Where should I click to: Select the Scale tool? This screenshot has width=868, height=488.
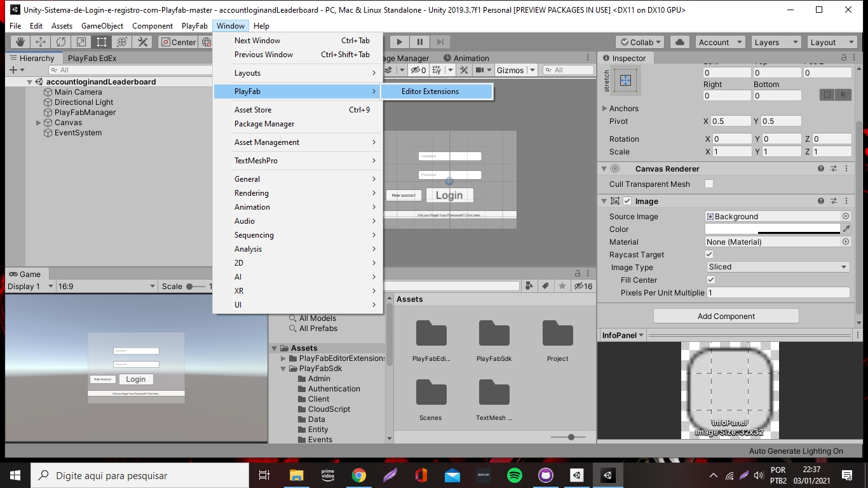(81, 42)
